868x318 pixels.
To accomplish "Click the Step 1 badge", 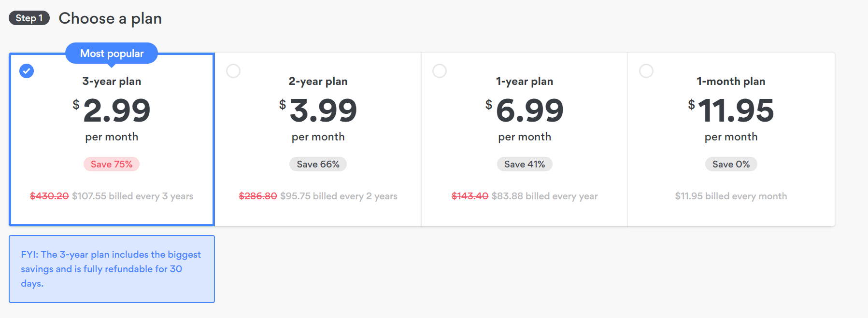I will click(x=29, y=18).
